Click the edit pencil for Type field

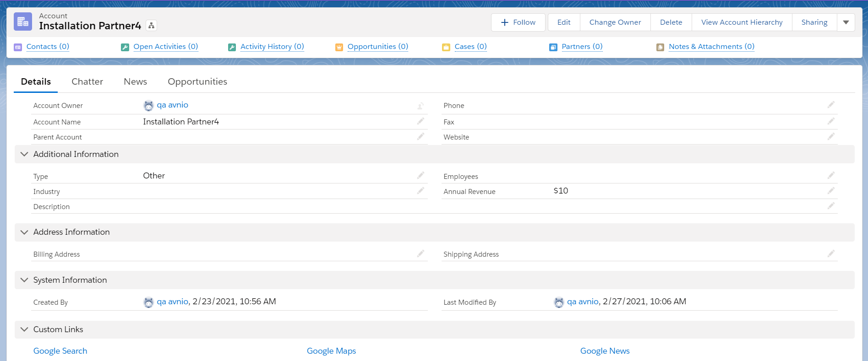coord(420,176)
